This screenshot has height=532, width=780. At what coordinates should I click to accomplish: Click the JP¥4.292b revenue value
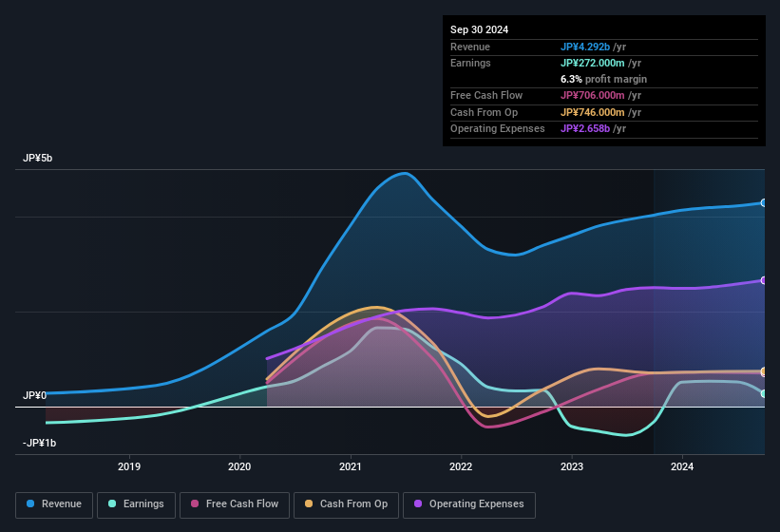tap(585, 47)
